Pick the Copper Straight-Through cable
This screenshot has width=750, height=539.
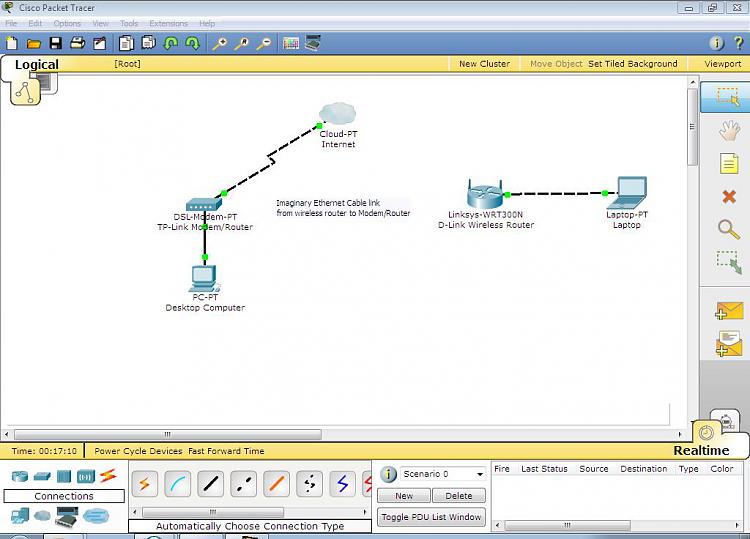(x=210, y=484)
